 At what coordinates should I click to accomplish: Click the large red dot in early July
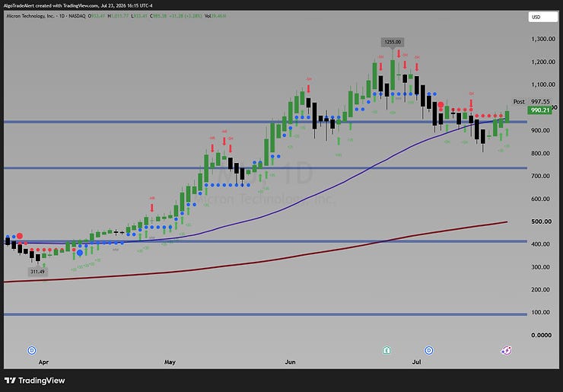click(x=441, y=105)
